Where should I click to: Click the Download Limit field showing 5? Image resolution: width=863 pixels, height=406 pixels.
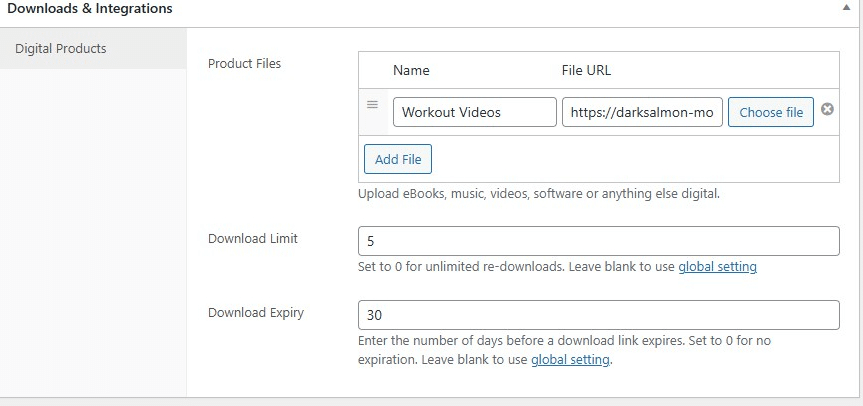coord(597,241)
